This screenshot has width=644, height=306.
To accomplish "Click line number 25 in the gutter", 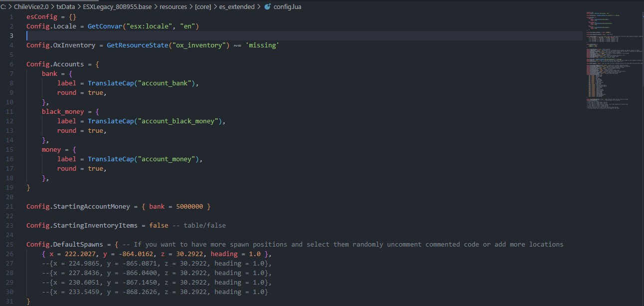I will [x=10, y=245].
